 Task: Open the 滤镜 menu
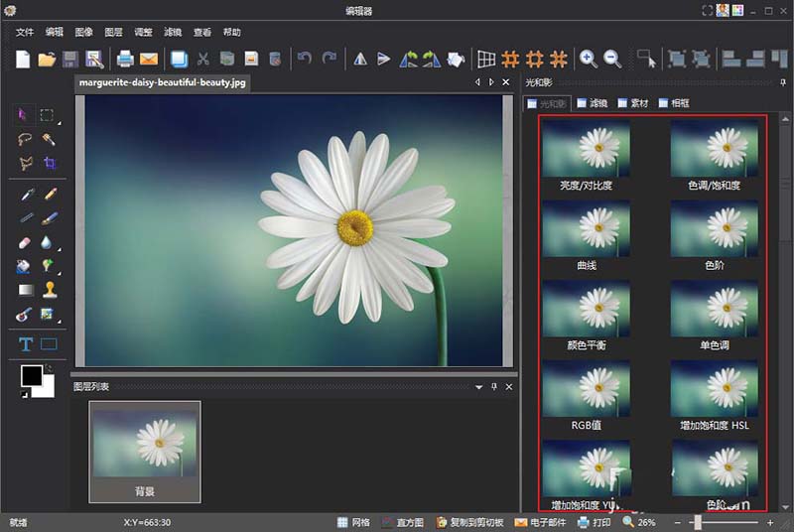174,32
